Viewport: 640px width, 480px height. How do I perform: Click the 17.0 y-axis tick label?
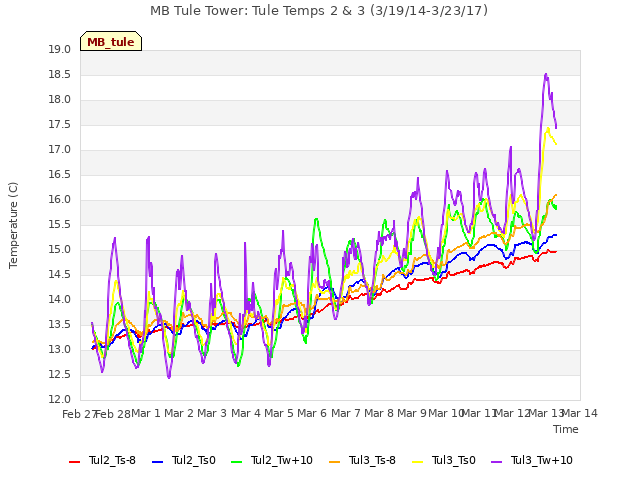60,150
